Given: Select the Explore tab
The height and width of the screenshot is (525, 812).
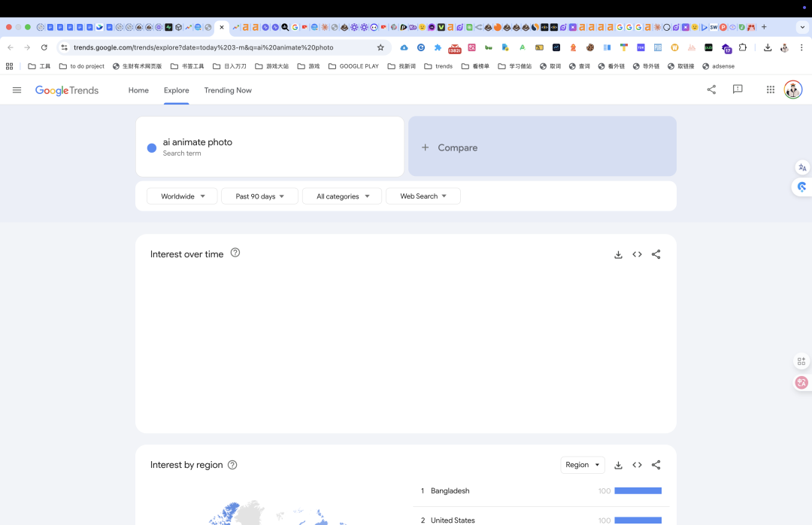Looking at the screenshot, I should pyautogui.click(x=176, y=90).
